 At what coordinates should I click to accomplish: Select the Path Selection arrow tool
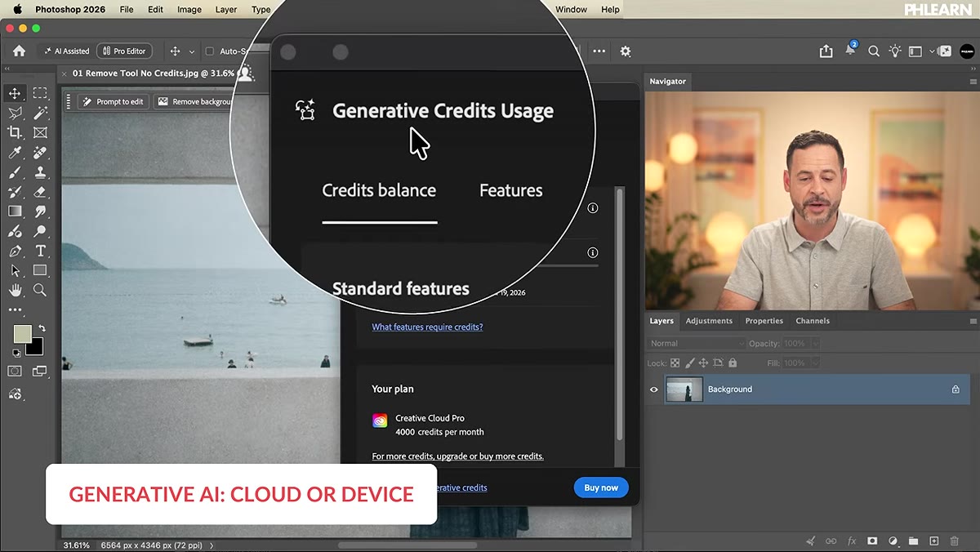(15, 270)
